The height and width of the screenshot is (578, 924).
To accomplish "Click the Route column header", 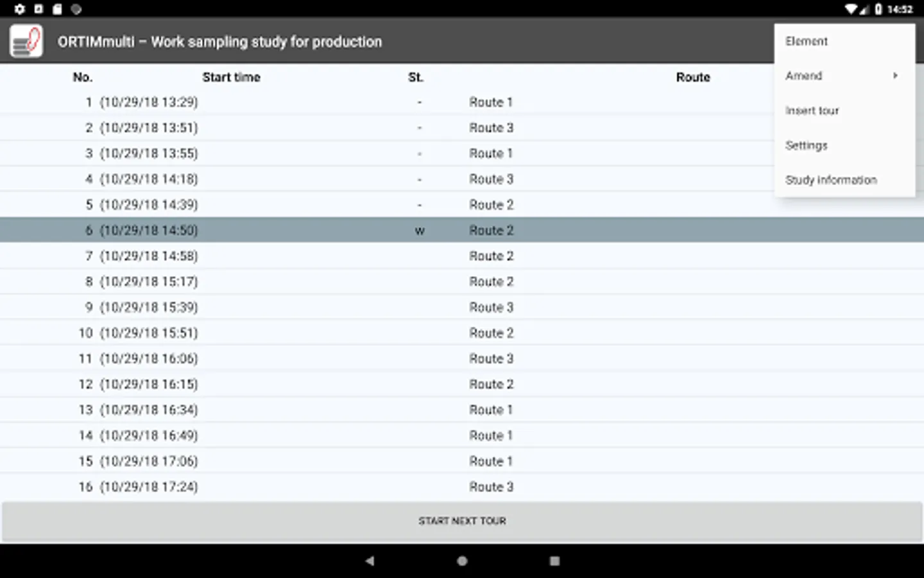I will (x=693, y=77).
